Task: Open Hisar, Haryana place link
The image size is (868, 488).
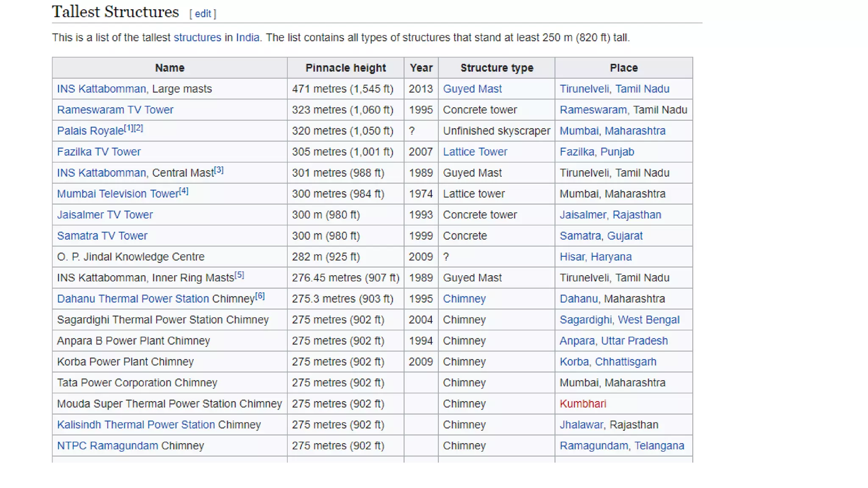Action: pos(595,257)
